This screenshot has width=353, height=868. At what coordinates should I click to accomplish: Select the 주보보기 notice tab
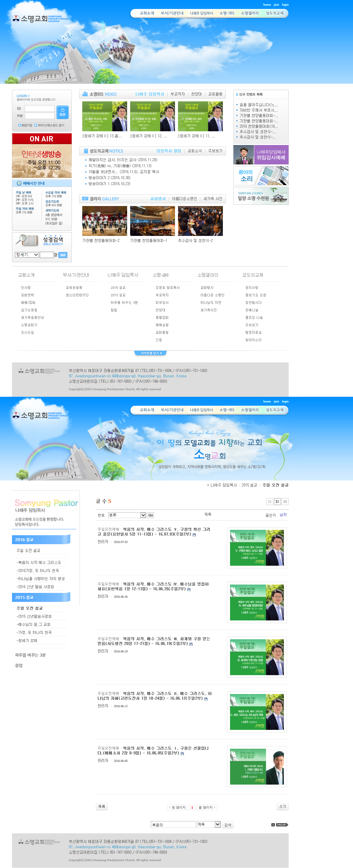215,151
